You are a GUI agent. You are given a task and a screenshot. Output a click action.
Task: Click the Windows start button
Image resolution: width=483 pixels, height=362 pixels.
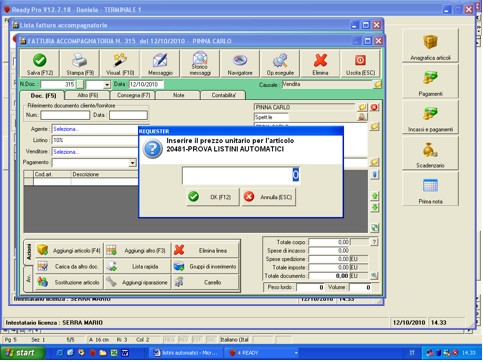point(22,353)
